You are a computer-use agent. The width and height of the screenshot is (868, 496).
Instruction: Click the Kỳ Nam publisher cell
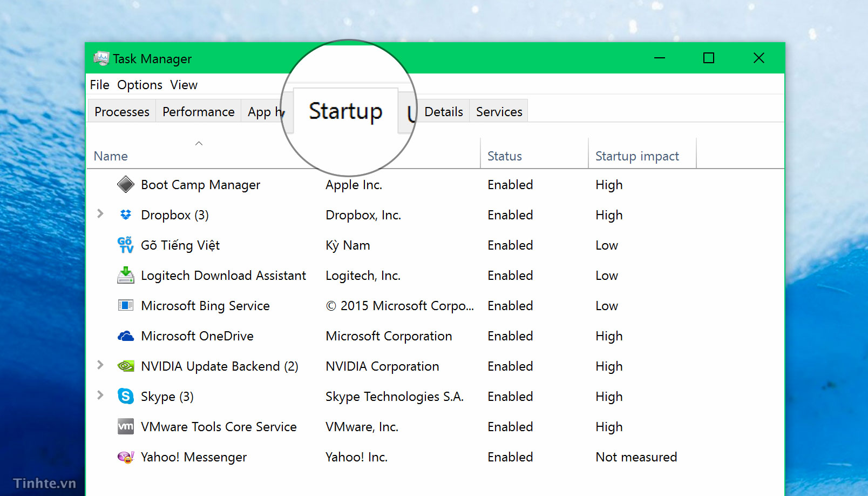coord(348,245)
